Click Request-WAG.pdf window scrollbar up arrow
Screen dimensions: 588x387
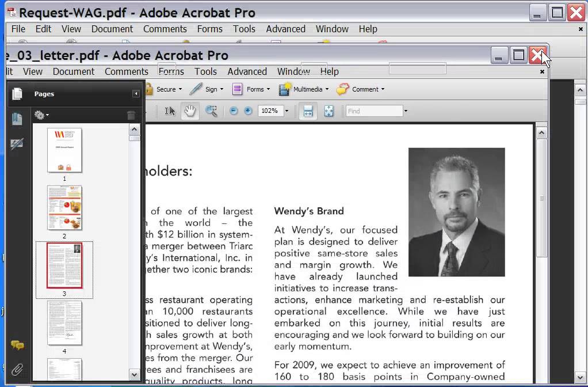click(x=580, y=90)
